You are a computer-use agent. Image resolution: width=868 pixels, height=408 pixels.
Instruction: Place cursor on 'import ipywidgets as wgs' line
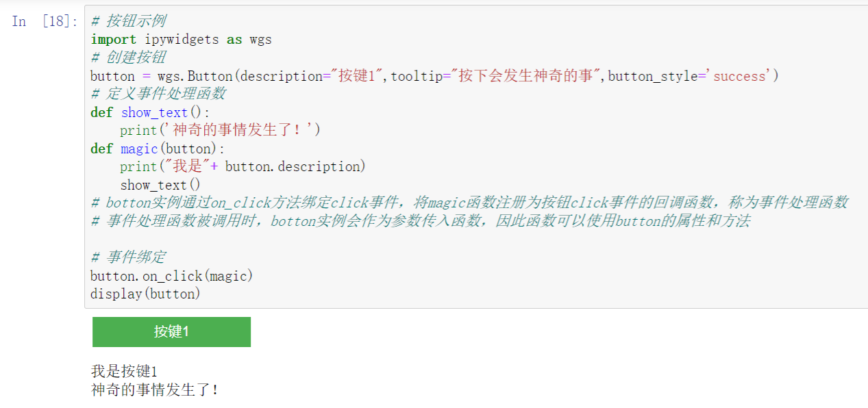click(181, 40)
